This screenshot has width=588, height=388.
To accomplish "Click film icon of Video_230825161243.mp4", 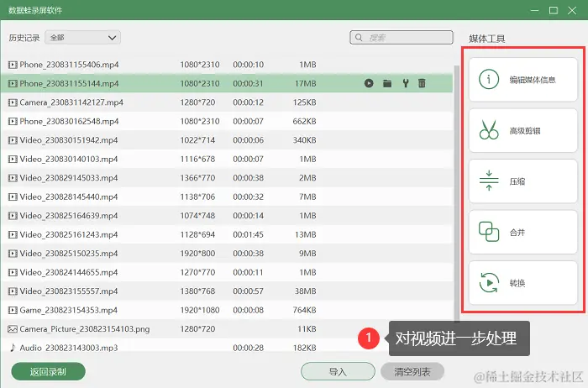I will (13, 234).
